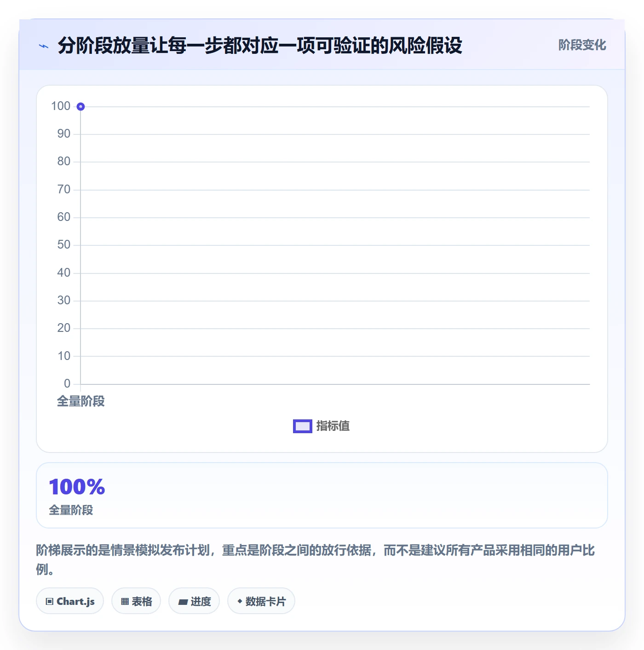The image size is (644, 650).
Task: Click the diamond icon in 数据卡片 chip
Action: pyautogui.click(x=240, y=601)
